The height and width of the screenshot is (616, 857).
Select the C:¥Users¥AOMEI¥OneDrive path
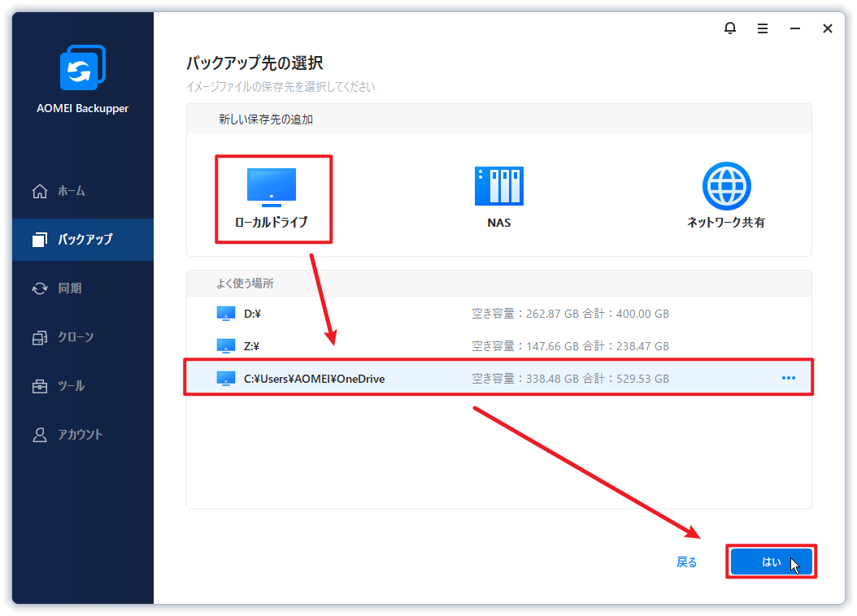[315, 379]
